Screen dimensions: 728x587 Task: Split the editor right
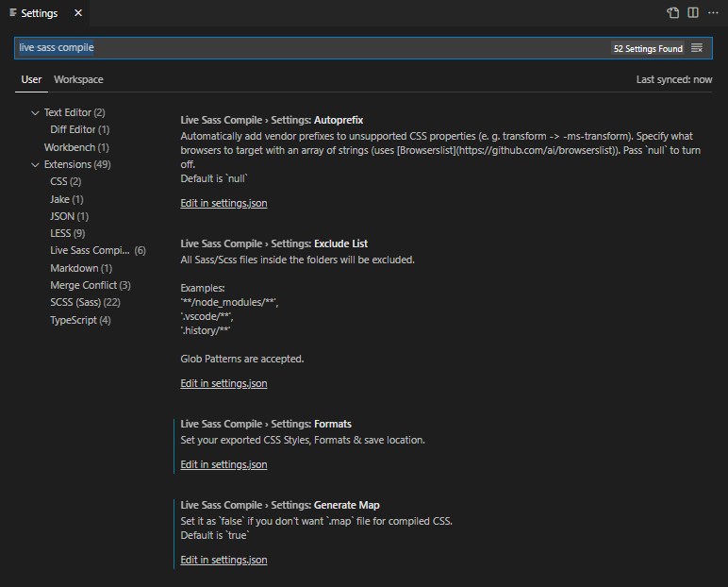693,12
